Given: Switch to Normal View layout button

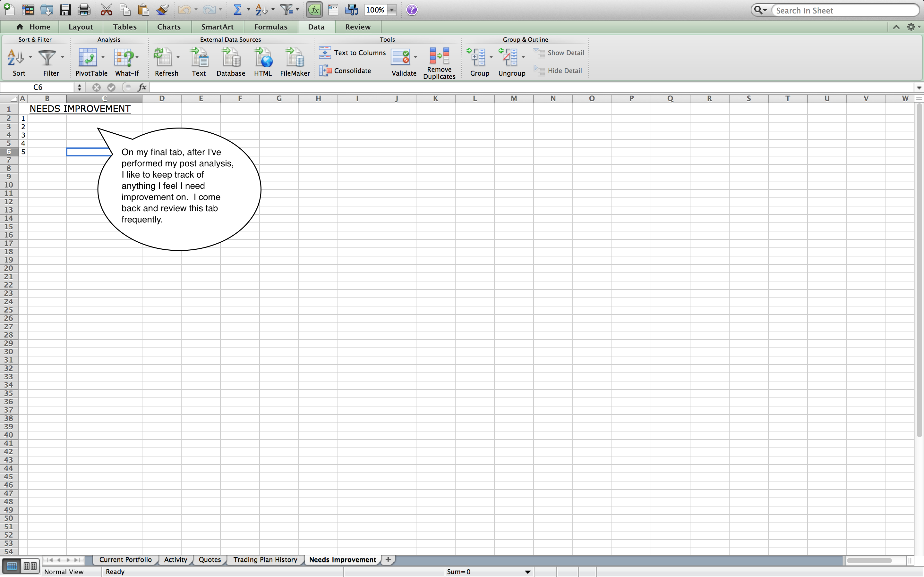Looking at the screenshot, I should (12, 565).
